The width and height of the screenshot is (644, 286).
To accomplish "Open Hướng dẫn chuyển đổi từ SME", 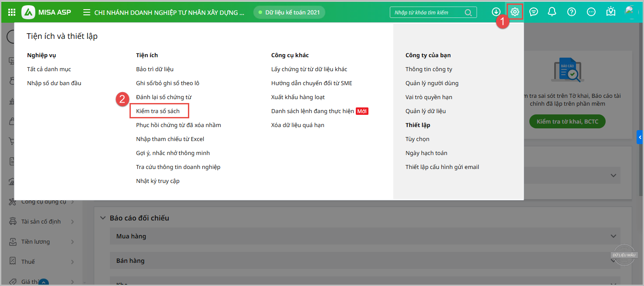I will [x=312, y=83].
